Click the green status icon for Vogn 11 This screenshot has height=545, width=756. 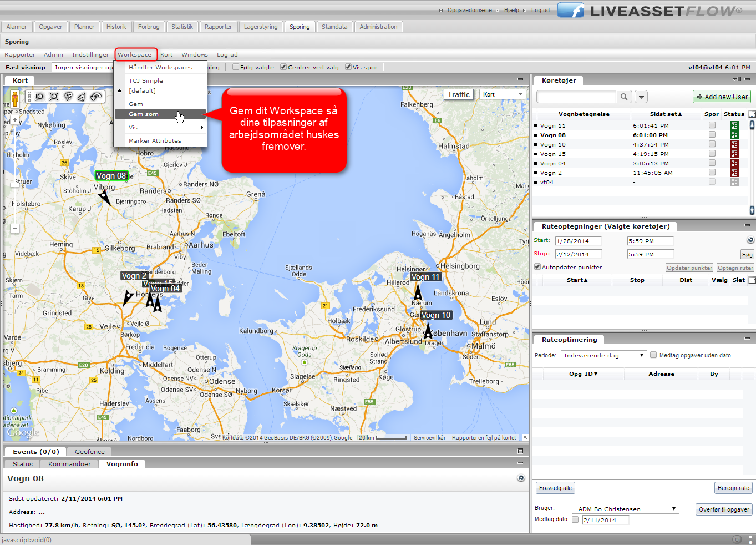click(734, 126)
